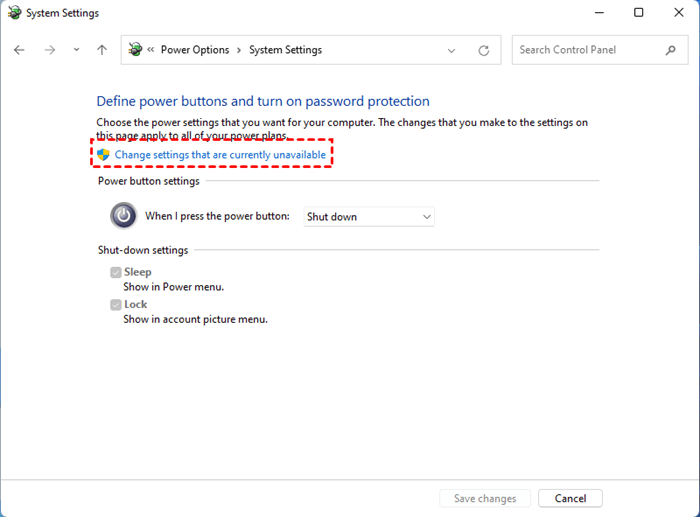Select the System Settings breadcrumb
The height and width of the screenshot is (517, 700).
[x=285, y=50]
